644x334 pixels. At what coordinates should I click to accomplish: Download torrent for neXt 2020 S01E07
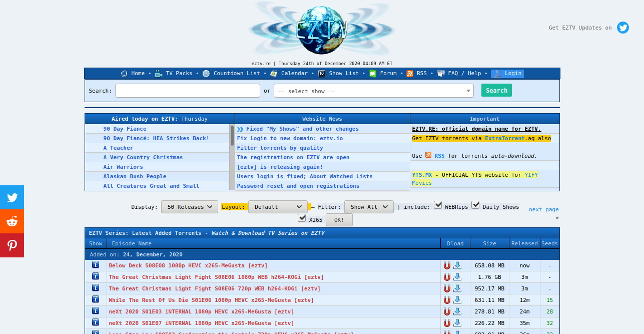457,323
